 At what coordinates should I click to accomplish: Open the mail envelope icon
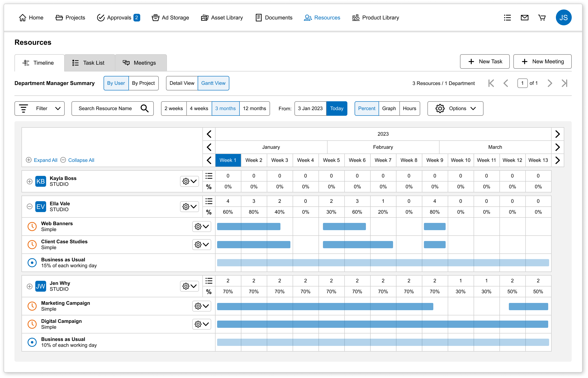click(524, 18)
